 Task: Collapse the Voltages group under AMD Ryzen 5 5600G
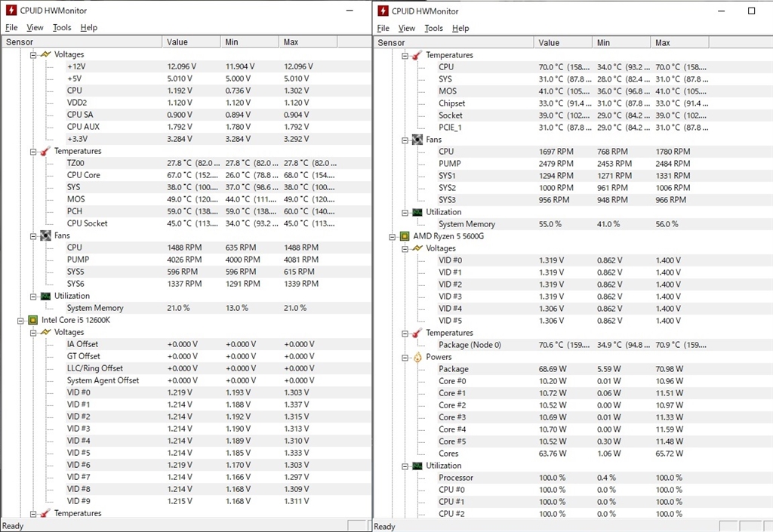tap(405, 249)
